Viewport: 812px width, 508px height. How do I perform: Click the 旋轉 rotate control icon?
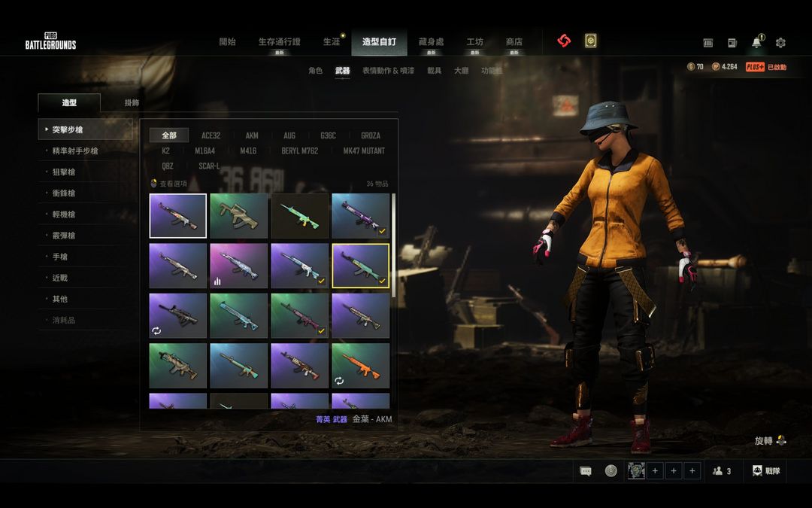pyautogui.click(x=781, y=440)
